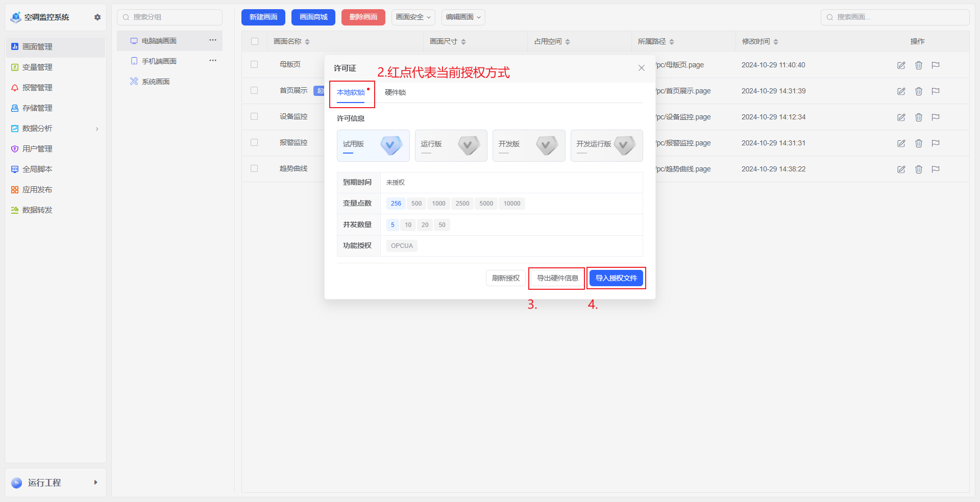This screenshot has height=502, width=980.
Task: Switch to the 硬件锁 tab
Action: (x=395, y=92)
